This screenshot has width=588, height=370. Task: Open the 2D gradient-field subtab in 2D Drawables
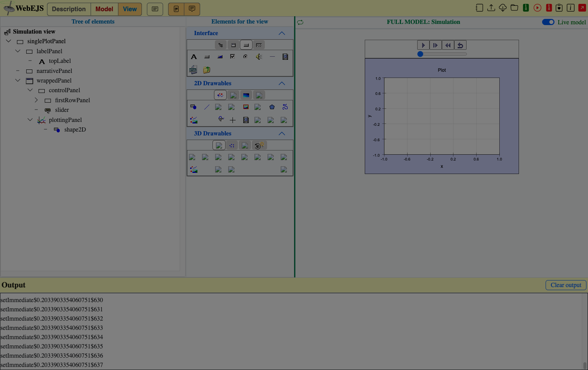point(246,95)
